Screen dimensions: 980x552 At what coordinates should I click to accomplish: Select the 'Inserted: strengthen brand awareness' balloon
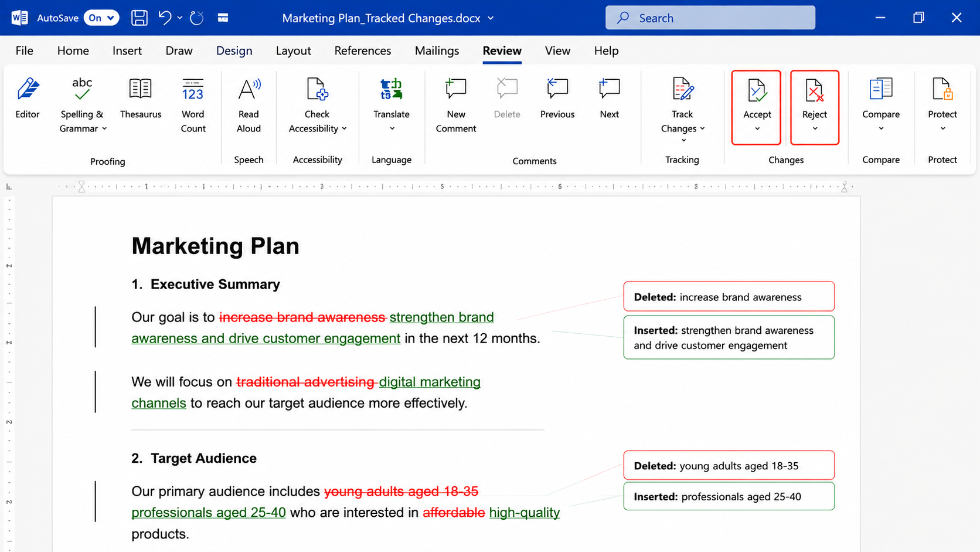pyautogui.click(x=729, y=337)
